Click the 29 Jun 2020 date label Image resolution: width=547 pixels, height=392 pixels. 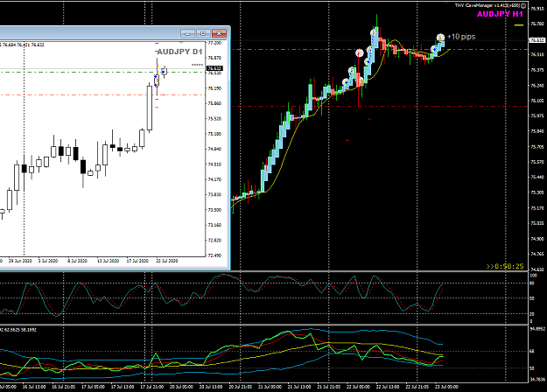click(20, 261)
